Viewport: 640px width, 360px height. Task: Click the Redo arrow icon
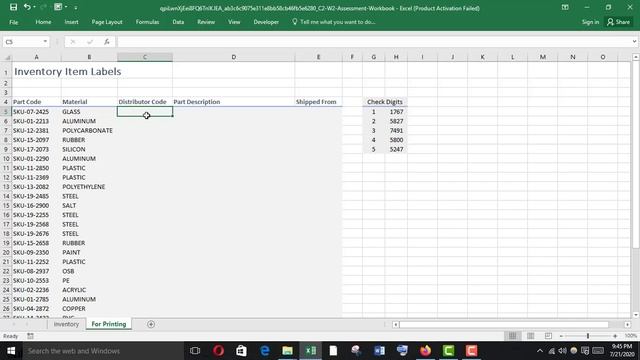[44, 7]
